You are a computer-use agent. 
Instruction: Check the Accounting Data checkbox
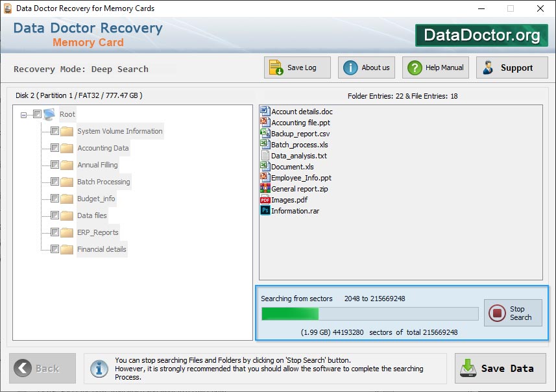pos(54,147)
